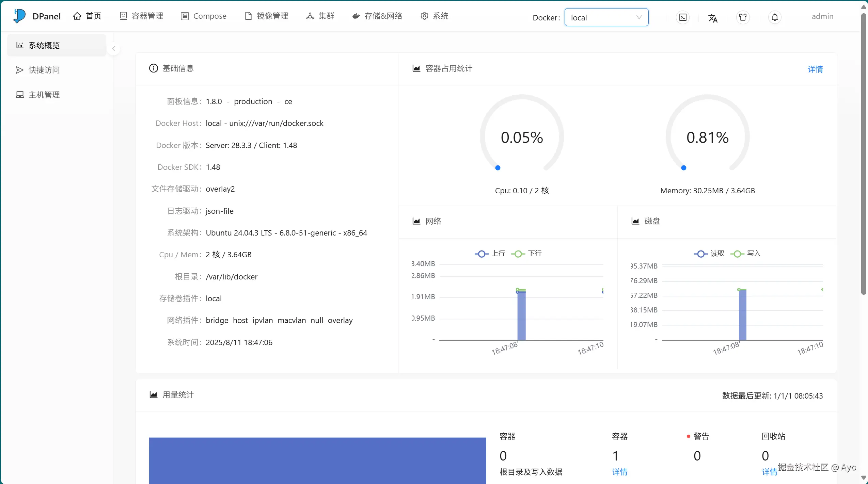
Task: Open the theme shirt icon
Action: 743,17
